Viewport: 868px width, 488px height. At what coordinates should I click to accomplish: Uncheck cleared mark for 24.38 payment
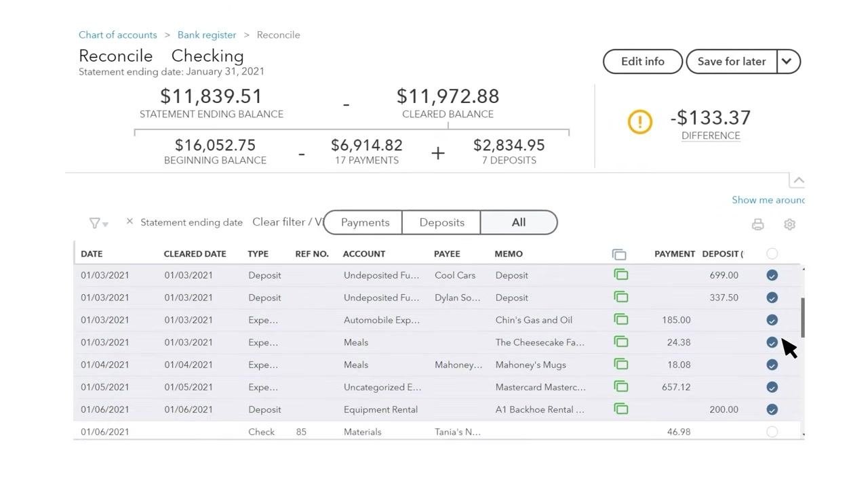(772, 342)
